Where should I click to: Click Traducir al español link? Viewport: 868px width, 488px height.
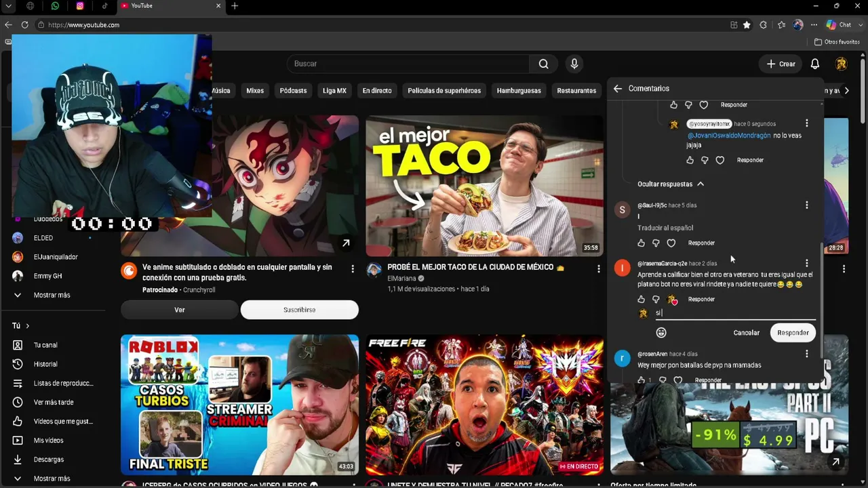click(665, 228)
